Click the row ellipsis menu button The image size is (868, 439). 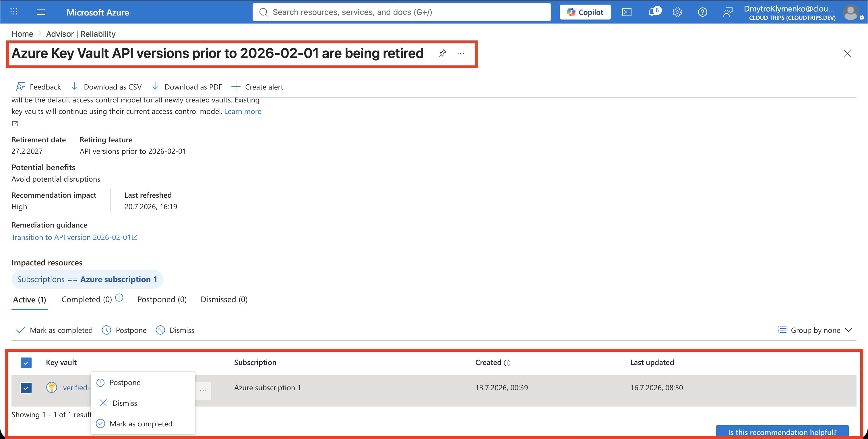pyautogui.click(x=203, y=391)
